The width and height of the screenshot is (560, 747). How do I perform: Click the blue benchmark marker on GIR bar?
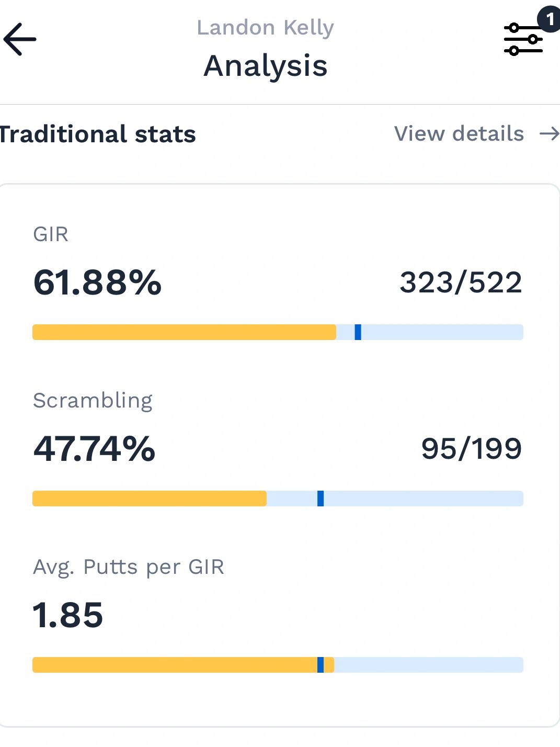(358, 332)
